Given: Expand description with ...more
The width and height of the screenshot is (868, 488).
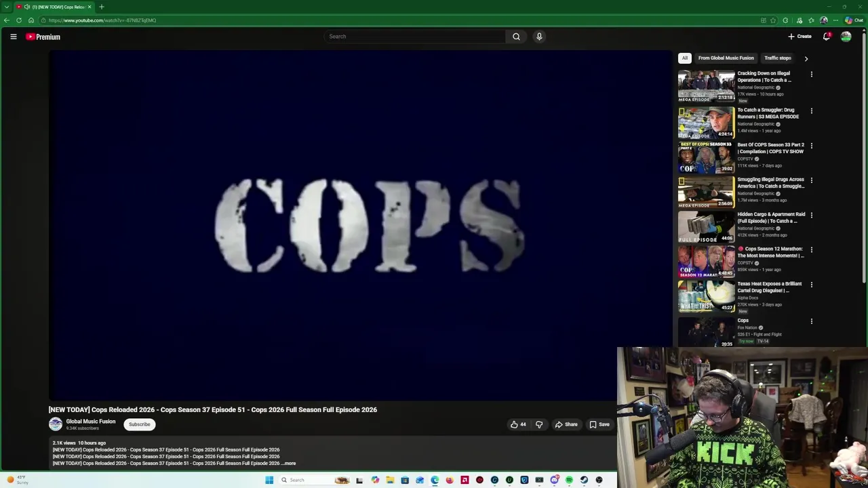Looking at the screenshot, I should (x=289, y=464).
